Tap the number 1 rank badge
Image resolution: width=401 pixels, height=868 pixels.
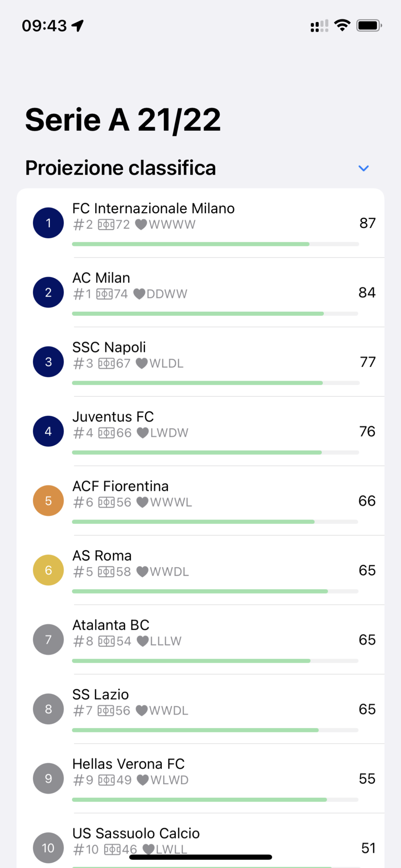(x=48, y=223)
